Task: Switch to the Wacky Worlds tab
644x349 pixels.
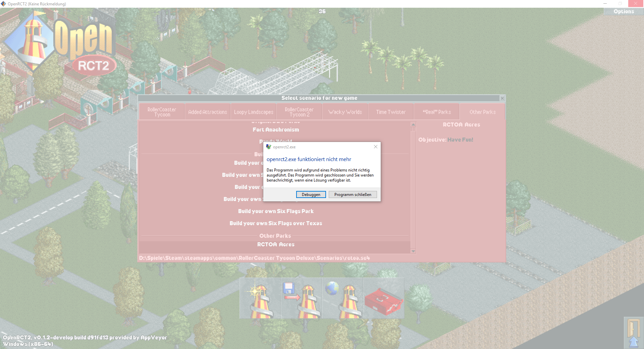Action: (345, 112)
